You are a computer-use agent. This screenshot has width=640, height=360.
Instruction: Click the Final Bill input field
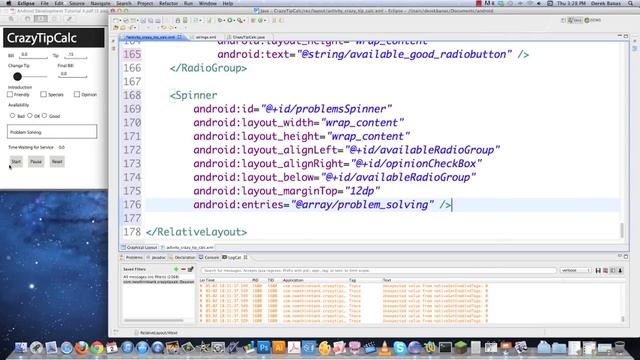coord(73,74)
